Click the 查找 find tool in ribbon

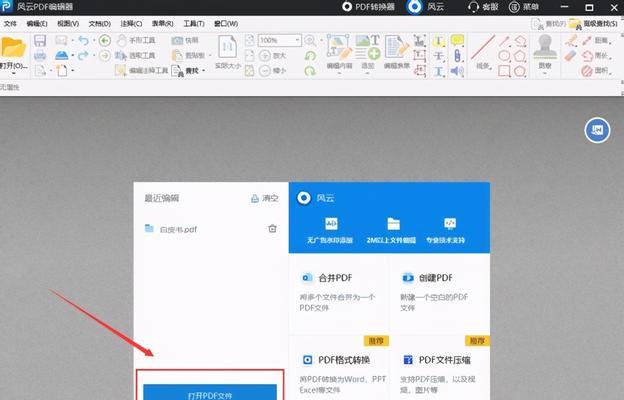coord(185,70)
